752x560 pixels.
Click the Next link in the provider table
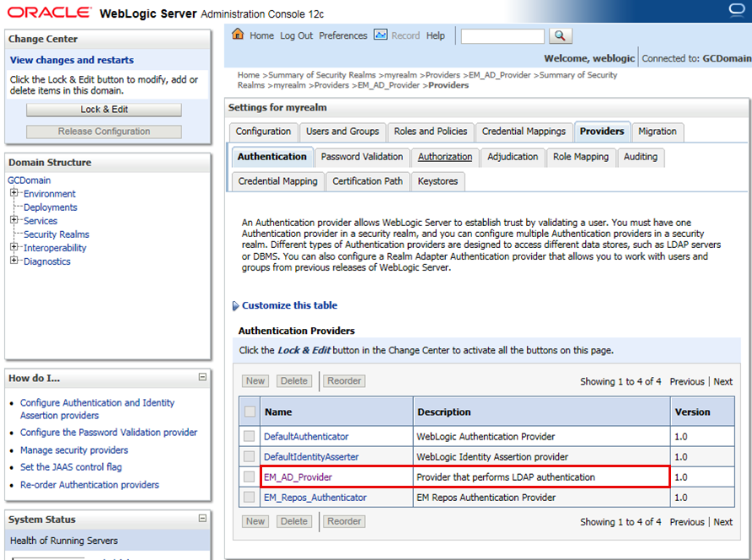(x=722, y=380)
